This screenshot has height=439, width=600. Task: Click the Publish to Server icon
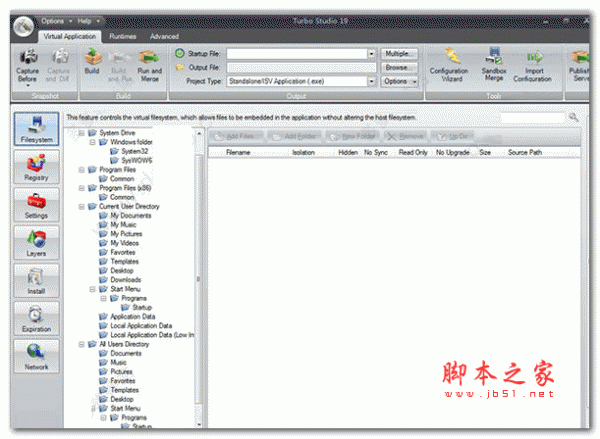pos(580,57)
